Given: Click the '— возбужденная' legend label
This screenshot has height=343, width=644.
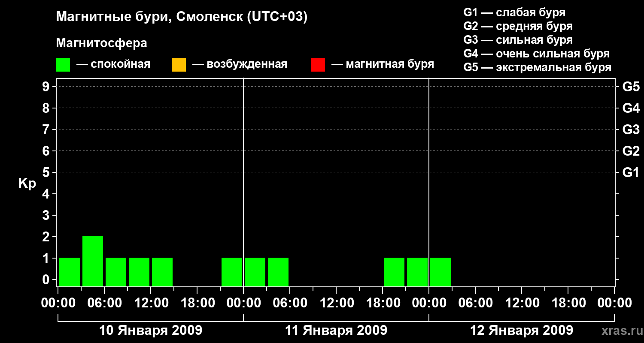Looking at the screenshot, I should pos(240,64).
